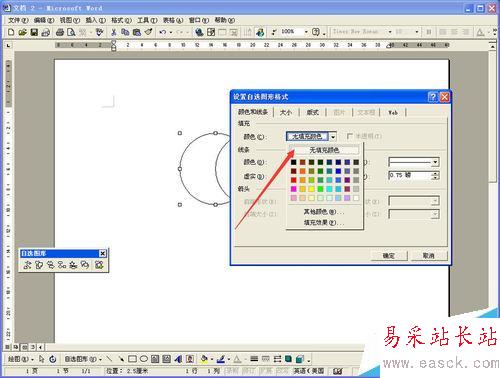
Task: Close the 自选图形 floating toolbar
Action: coord(103,254)
